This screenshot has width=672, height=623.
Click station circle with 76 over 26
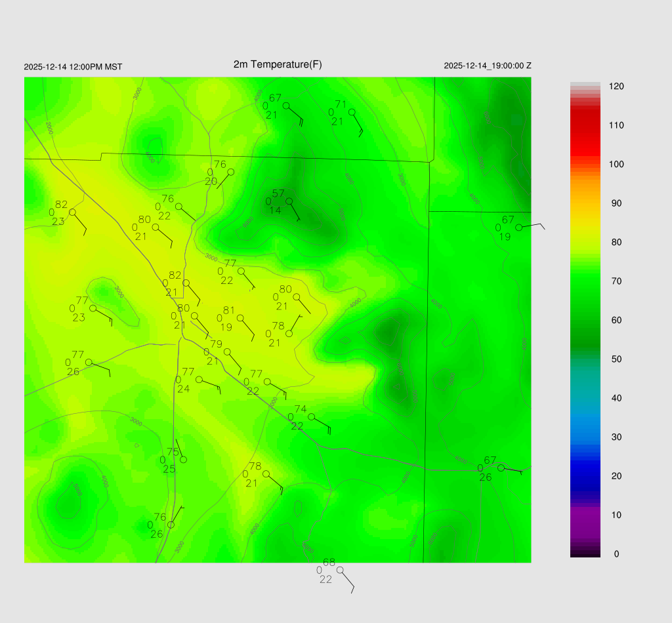[x=171, y=525]
